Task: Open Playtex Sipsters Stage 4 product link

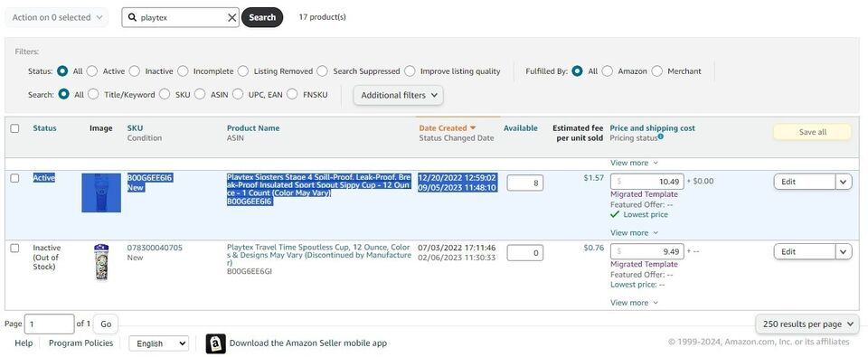Action: (319, 185)
